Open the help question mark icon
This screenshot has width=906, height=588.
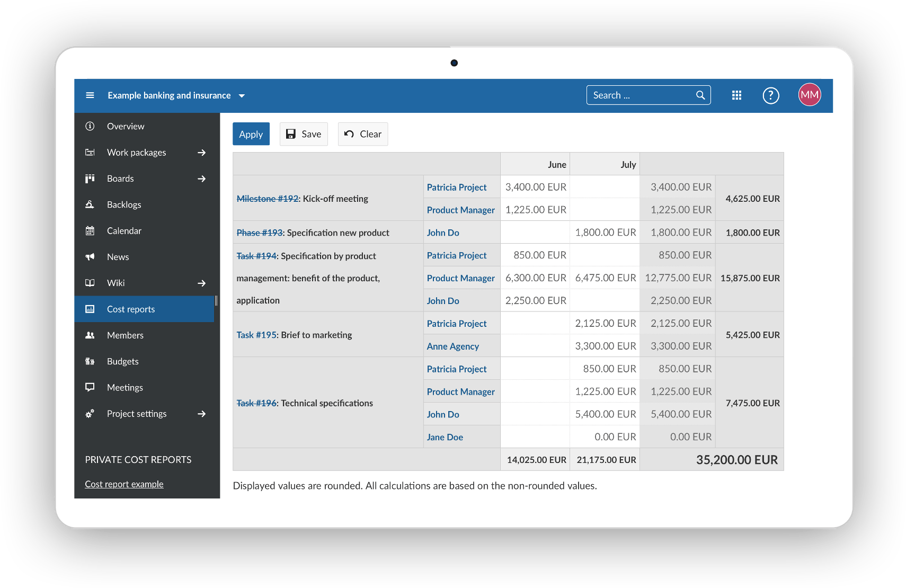[770, 95]
